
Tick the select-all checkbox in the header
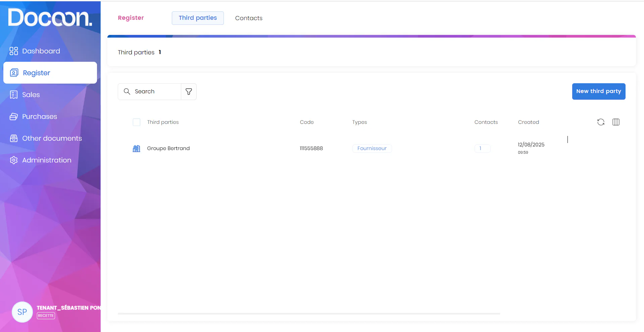pos(137,122)
